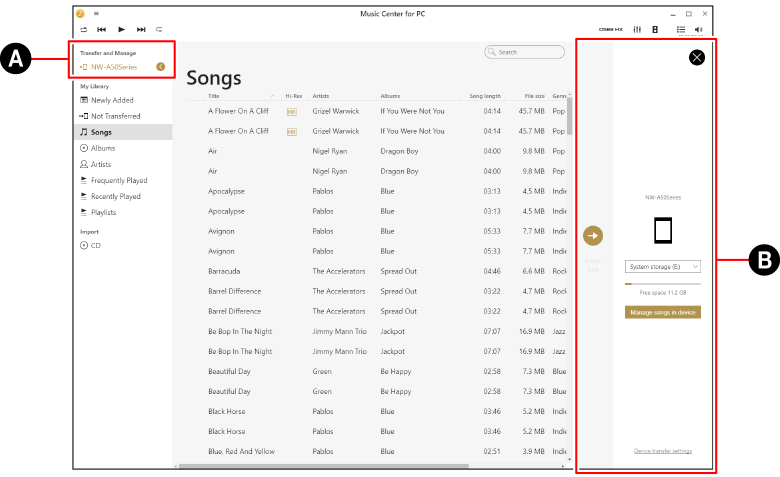
Task: Sort songs by the Title column
Action: click(x=214, y=96)
